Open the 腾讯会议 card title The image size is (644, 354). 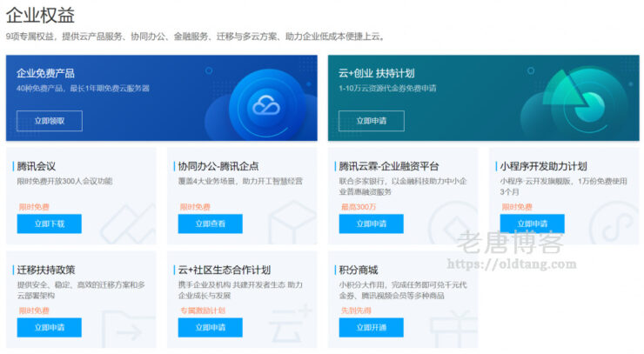[37, 166]
